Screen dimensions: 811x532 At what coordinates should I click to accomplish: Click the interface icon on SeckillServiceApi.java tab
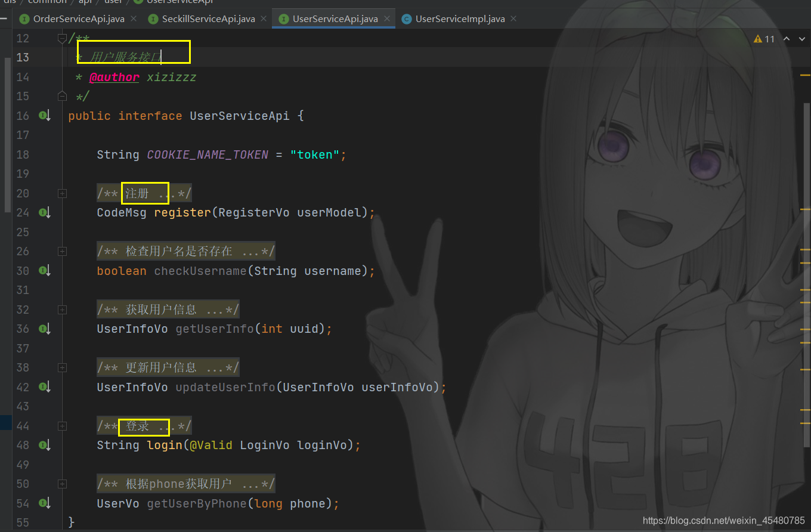click(153, 19)
